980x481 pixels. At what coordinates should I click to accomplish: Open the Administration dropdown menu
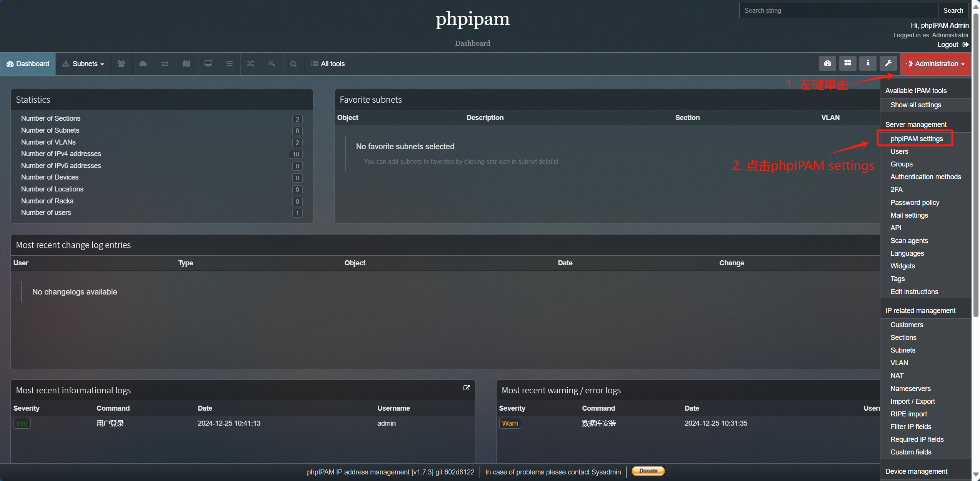[x=936, y=64]
